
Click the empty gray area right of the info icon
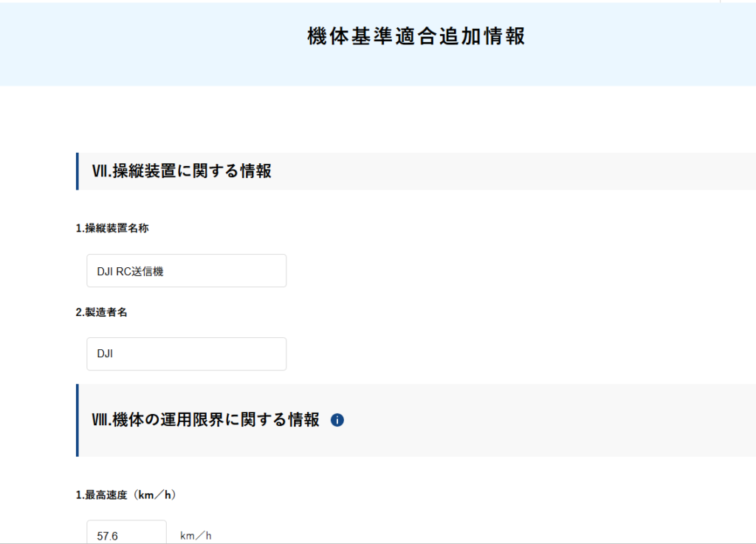[546, 420]
